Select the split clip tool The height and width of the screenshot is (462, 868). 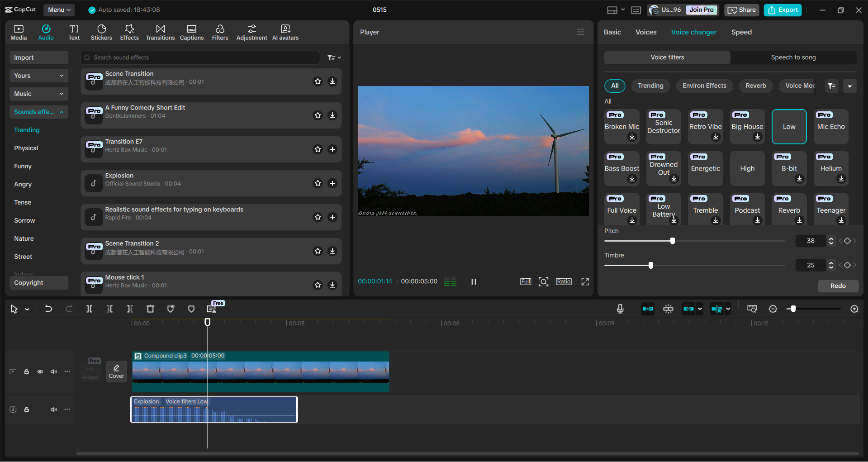(x=89, y=309)
